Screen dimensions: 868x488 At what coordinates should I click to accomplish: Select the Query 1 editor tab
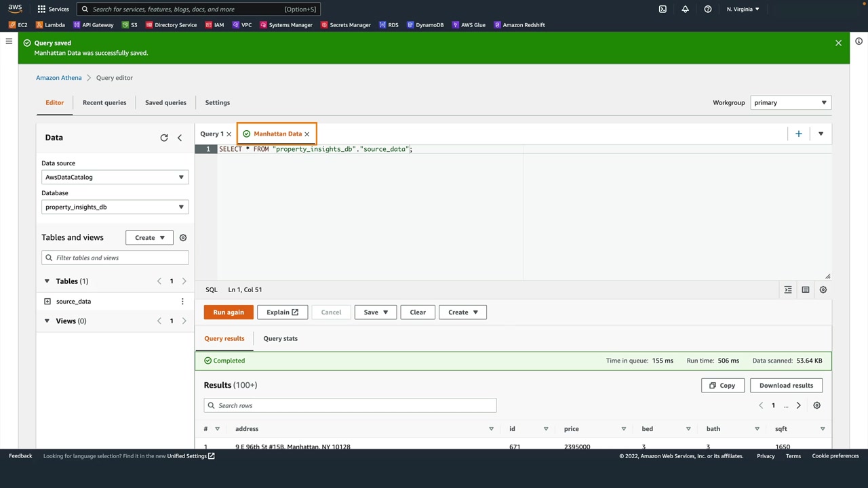pos(212,134)
